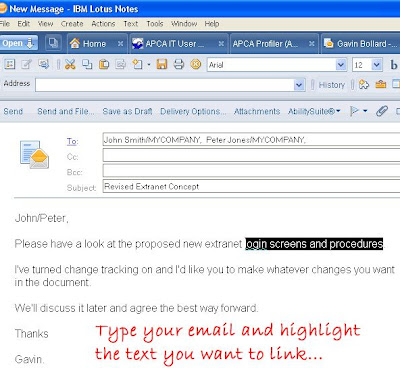Open the Text menu
Image resolution: width=400 pixels, height=368 pixels.
coord(131,24)
